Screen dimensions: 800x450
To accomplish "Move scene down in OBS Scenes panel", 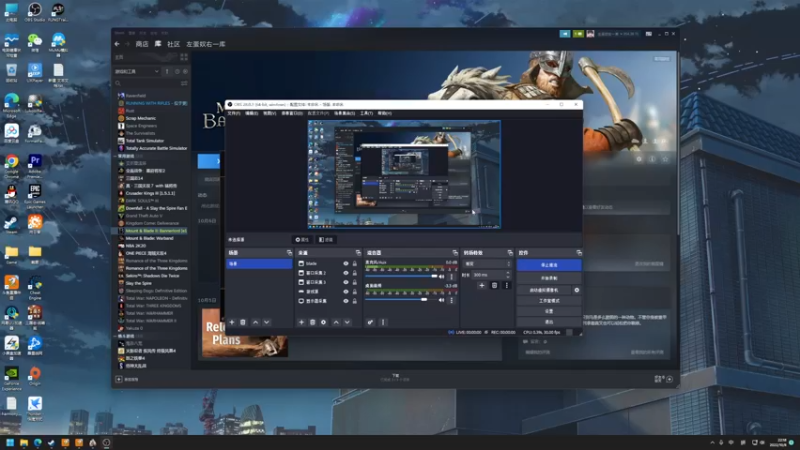I will [x=266, y=322].
